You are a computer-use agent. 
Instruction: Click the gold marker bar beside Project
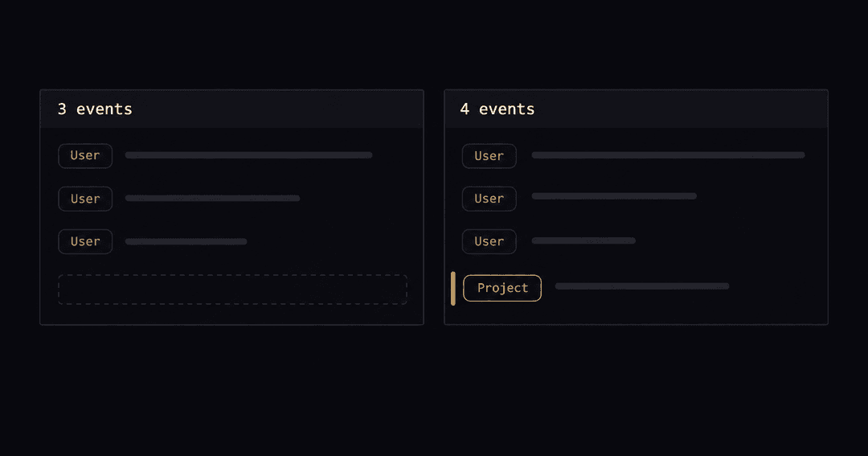tap(452, 288)
